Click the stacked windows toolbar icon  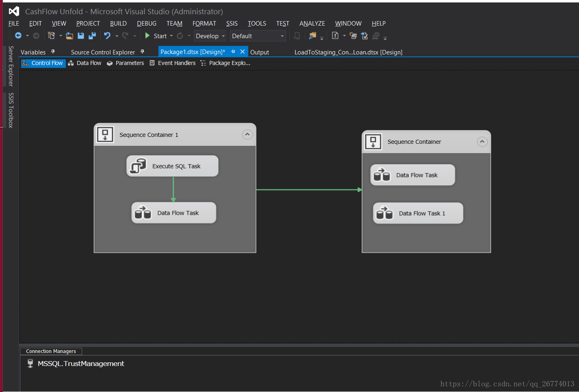pyautogui.click(x=353, y=36)
